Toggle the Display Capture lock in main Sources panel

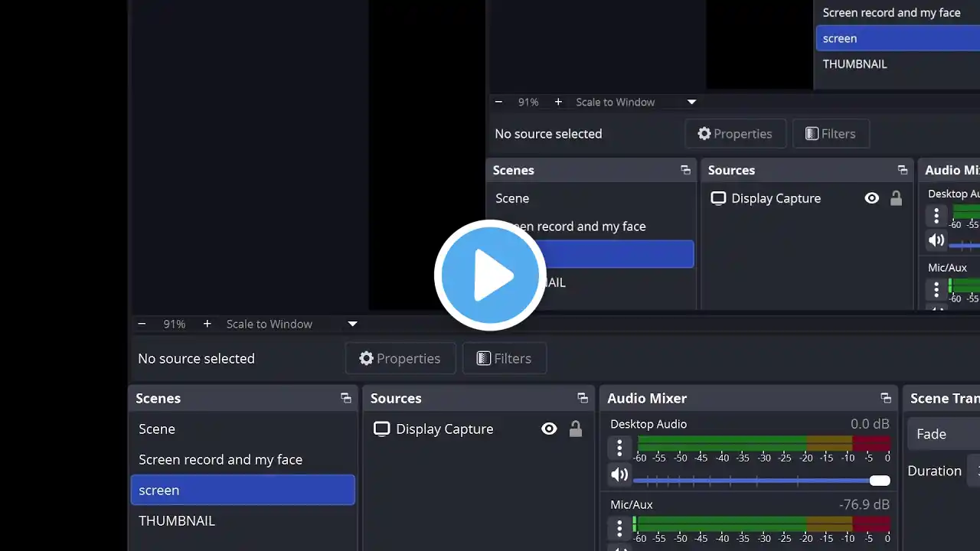pos(576,429)
